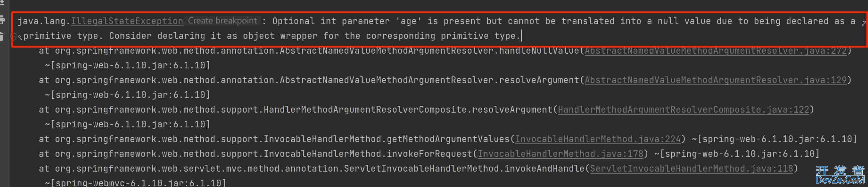Click the DevZe.CoM watermark logo
868x187 pixels.
(840, 175)
